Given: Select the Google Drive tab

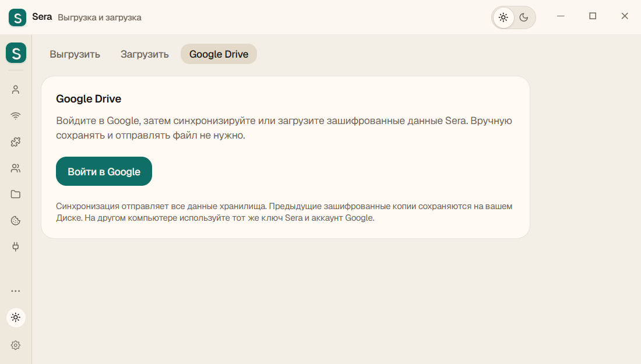Looking at the screenshot, I should (219, 54).
